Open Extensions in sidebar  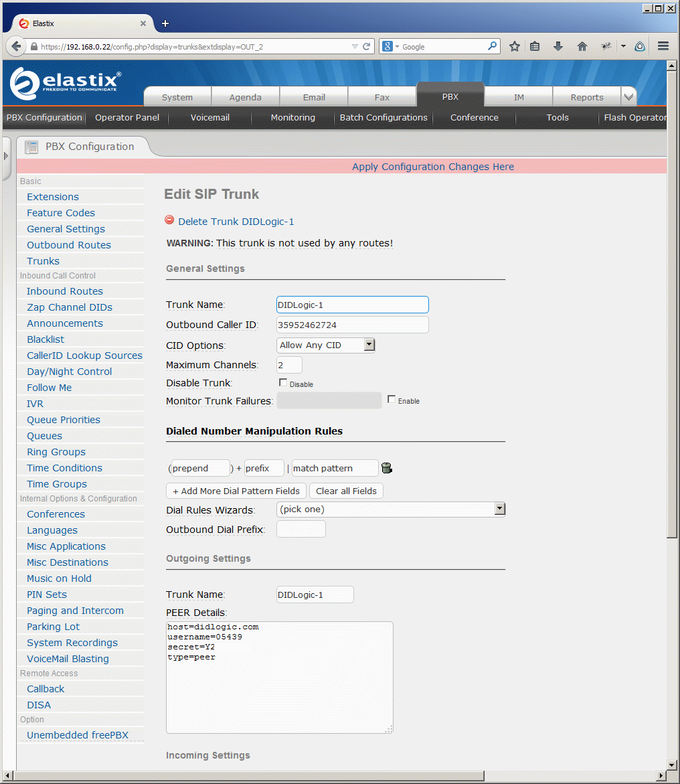coord(53,197)
